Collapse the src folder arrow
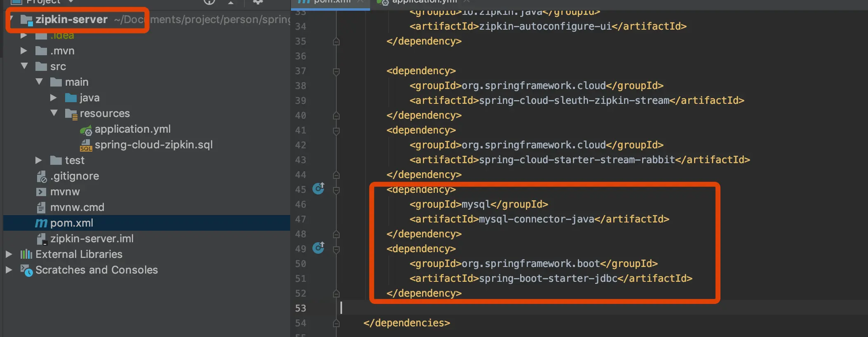Image resolution: width=868 pixels, height=337 pixels. click(x=24, y=66)
